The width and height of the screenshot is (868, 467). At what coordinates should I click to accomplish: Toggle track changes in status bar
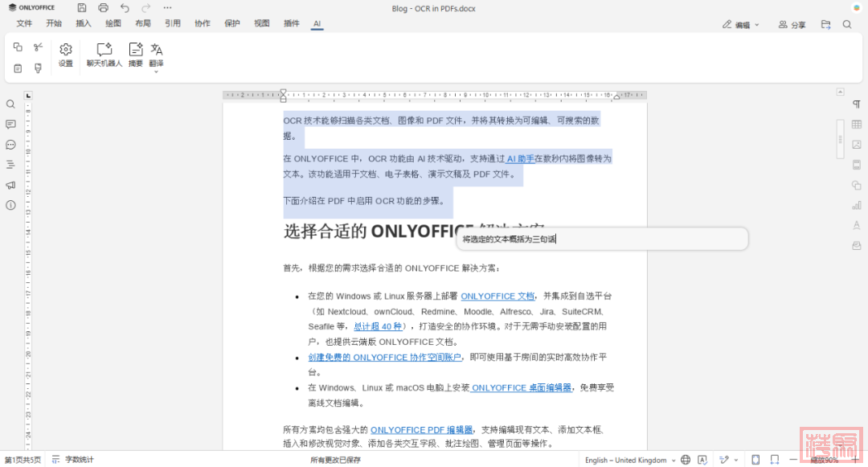(726, 460)
